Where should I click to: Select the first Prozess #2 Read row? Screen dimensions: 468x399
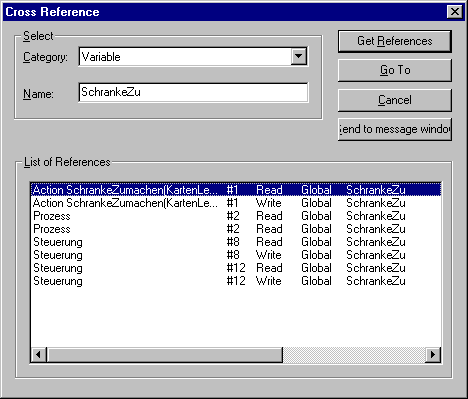coord(236,216)
